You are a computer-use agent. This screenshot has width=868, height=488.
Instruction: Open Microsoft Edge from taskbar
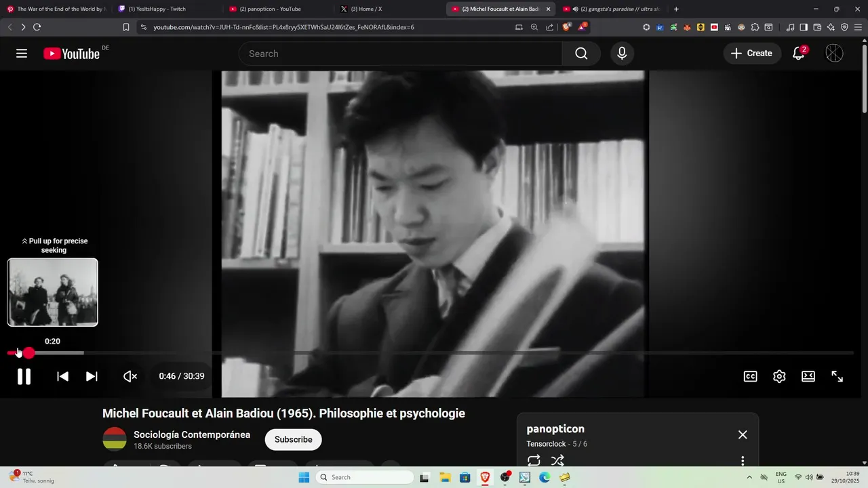point(545,477)
